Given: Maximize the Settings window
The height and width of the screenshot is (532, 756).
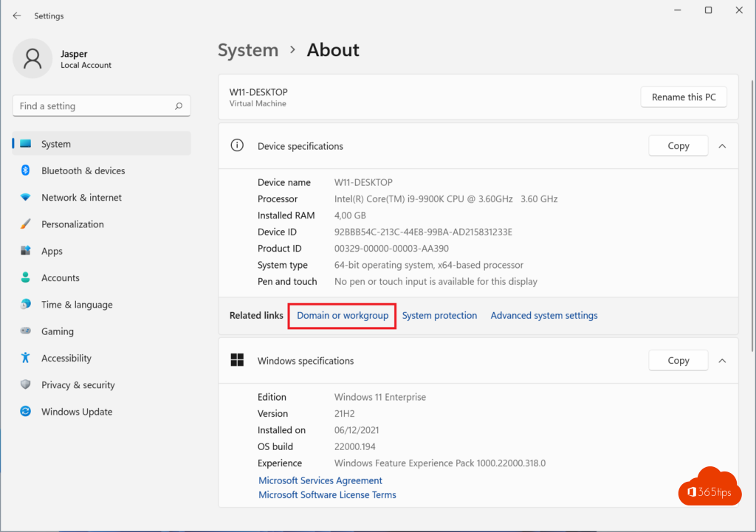Looking at the screenshot, I should click(708, 10).
